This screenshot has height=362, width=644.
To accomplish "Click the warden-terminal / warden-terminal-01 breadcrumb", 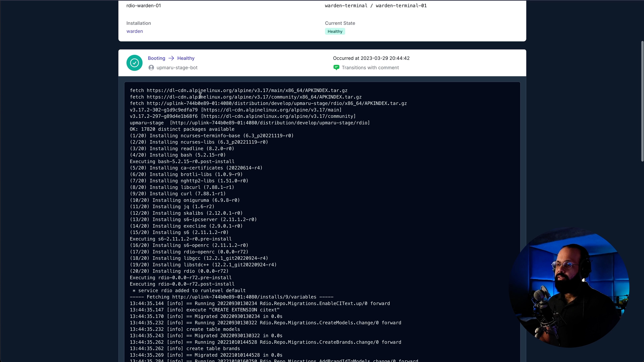I will coord(375,5).
